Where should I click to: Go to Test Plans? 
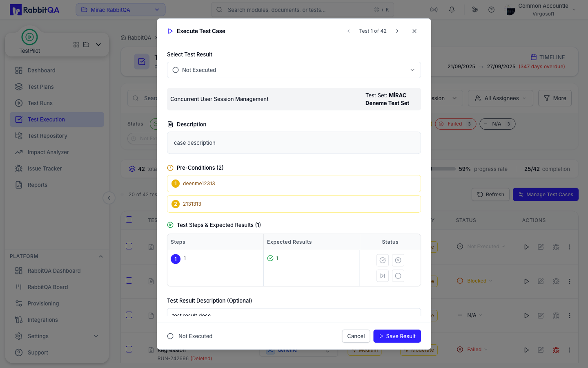tap(57, 87)
